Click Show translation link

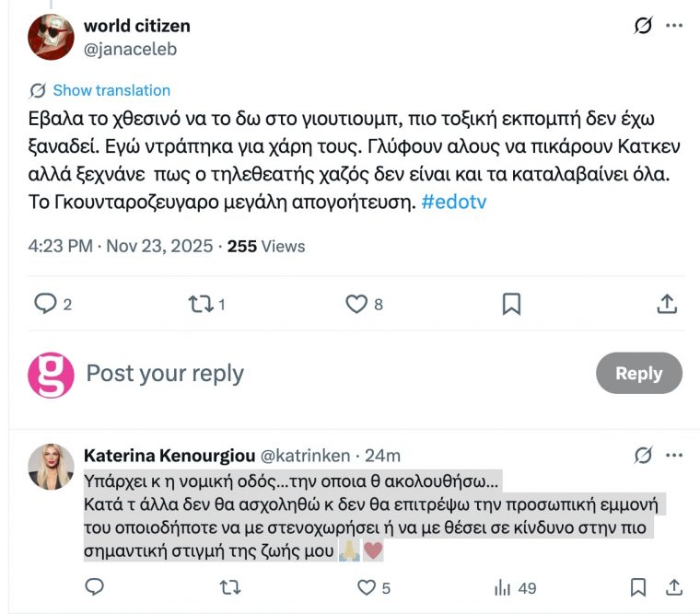[x=111, y=90]
